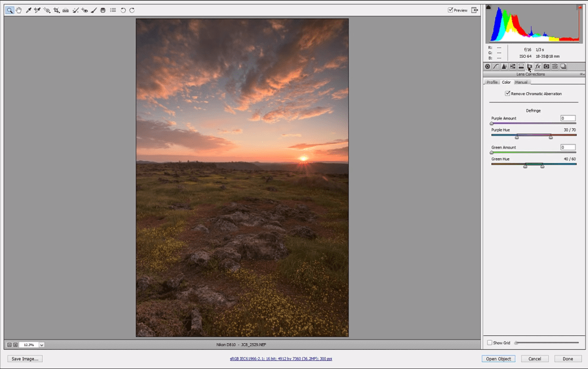Pick the White Balance eyedropper tool
The width and height of the screenshot is (588, 369).
click(29, 10)
